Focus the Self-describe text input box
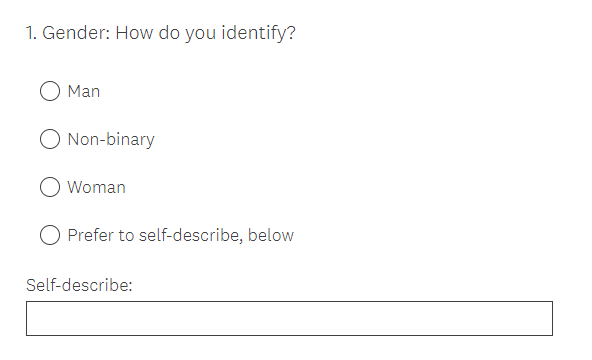 (289, 318)
